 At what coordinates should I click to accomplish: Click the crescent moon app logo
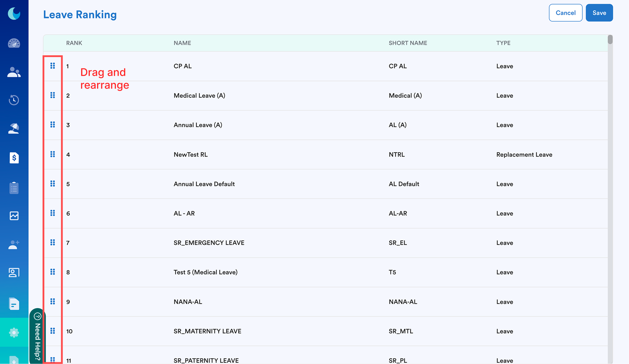pyautogui.click(x=14, y=13)
